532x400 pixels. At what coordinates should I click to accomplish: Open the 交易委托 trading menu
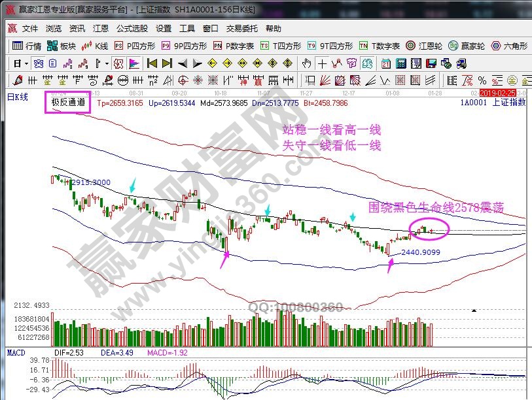click(x=242, y=29)
